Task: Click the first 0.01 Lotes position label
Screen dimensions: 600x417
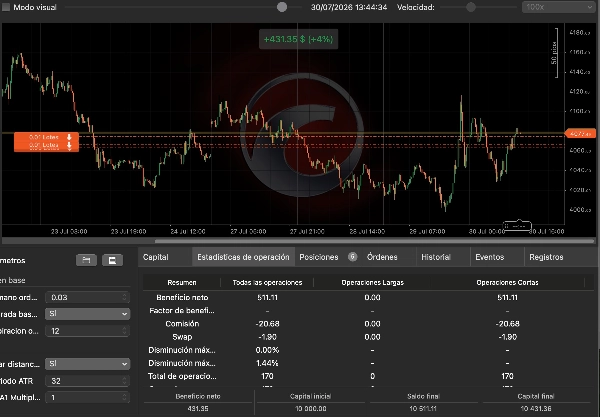Action: point(43,137)
